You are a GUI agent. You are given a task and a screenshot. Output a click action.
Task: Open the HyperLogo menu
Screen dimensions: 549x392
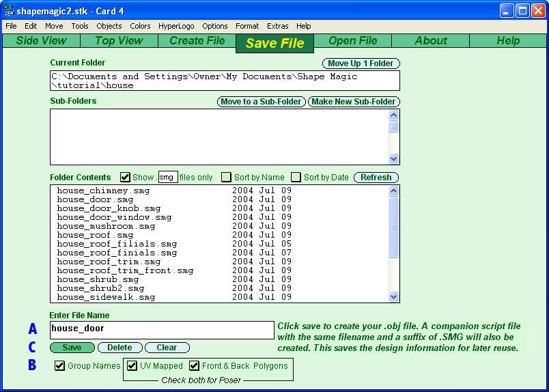click(176, 26)
